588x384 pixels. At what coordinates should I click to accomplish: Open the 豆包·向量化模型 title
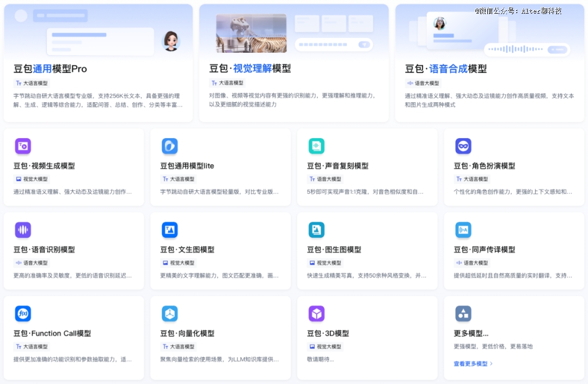pos(187,333)
